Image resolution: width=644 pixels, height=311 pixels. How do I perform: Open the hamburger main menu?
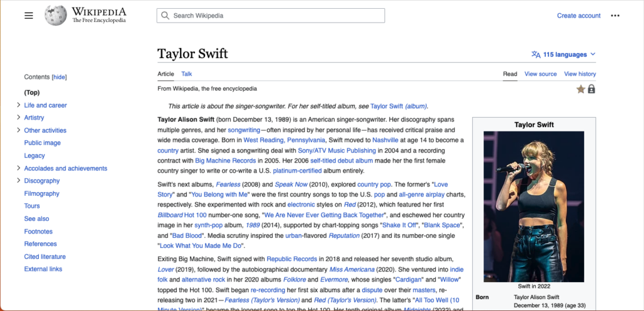[x=28, y=16]
